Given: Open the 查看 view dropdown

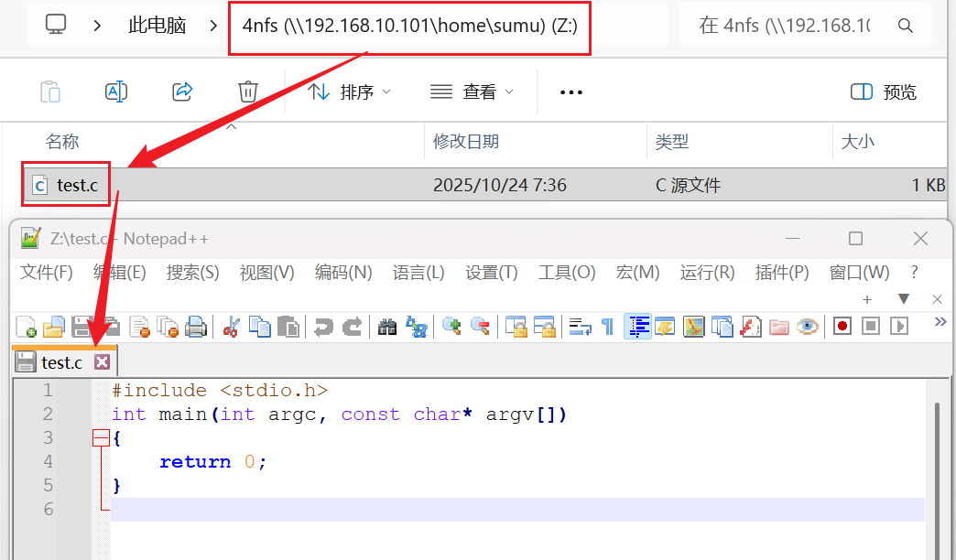Looking at the screenshot, I should click(473, 92).
